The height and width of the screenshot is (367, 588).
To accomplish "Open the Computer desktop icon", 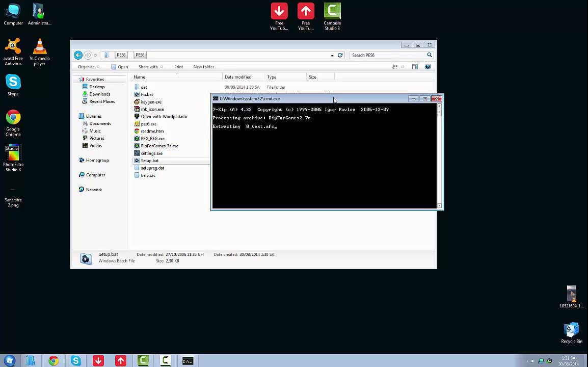I will coord(13,14).
